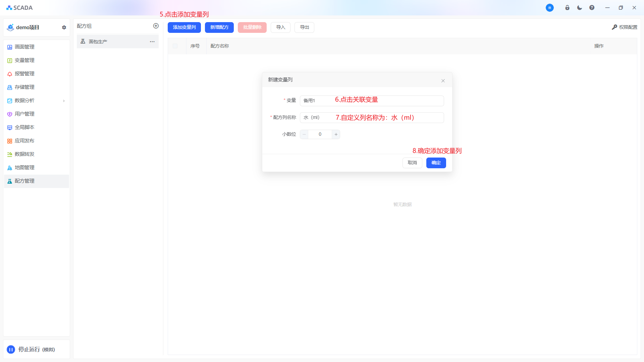Viewport: 644px width, 362px height.
Task: Decrease decimal places with the minus stepper
Action: coord(304,134)
